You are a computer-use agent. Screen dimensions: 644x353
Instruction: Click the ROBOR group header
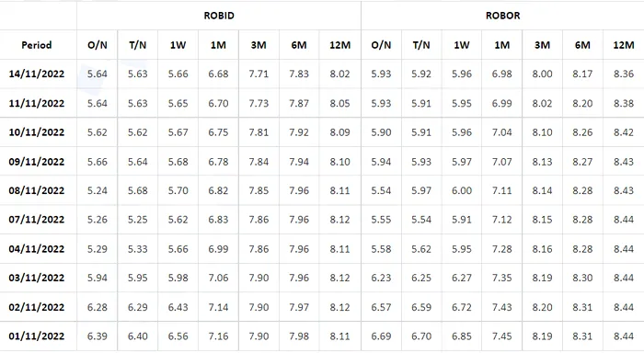502,16
